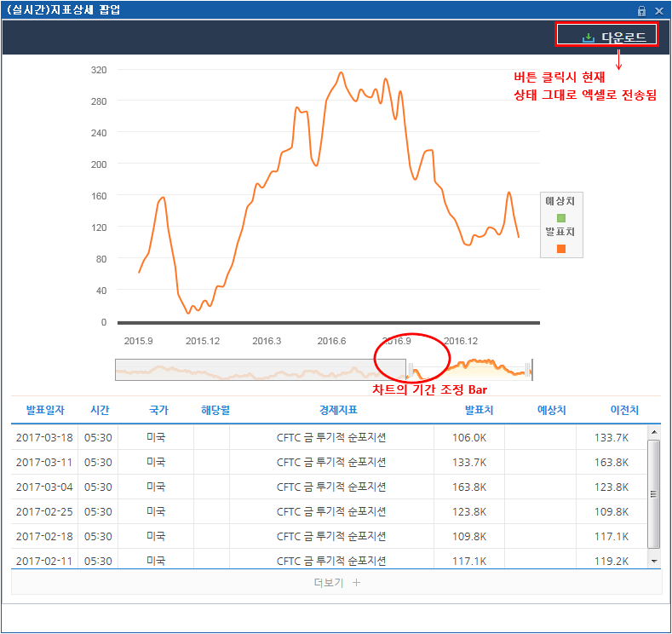Click the 시간 column header

(100, 410)
